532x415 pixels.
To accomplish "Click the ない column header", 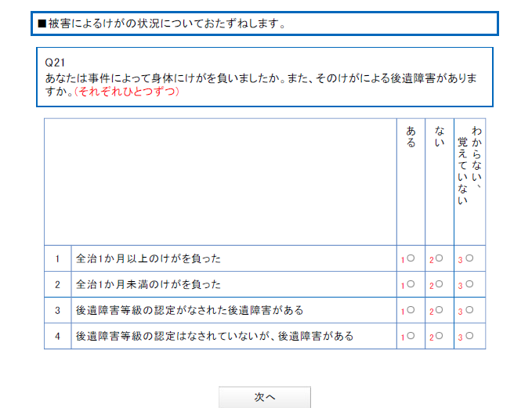I will (440, 137).
